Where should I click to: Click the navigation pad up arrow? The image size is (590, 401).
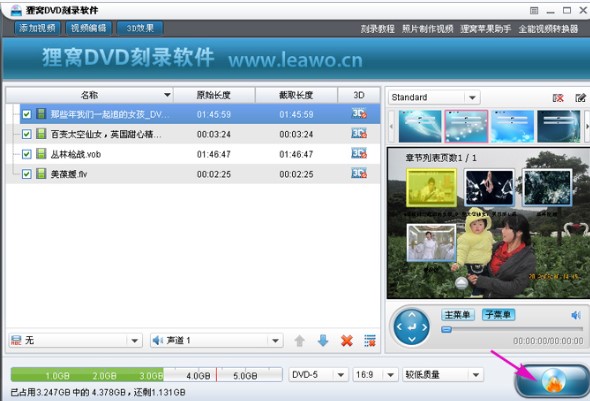412,314
